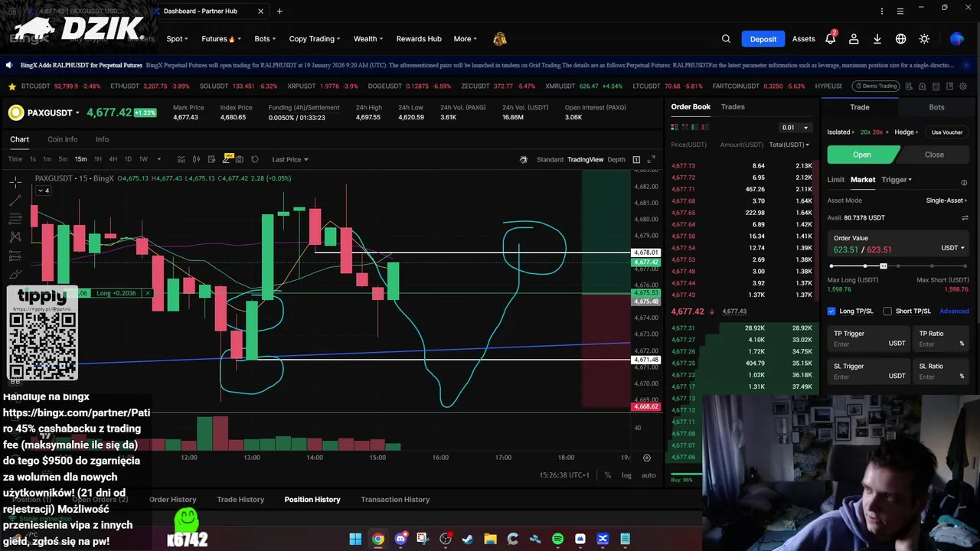Switch chart mode to Standard
Screen dimensions: 980x551
coord(550,159)
